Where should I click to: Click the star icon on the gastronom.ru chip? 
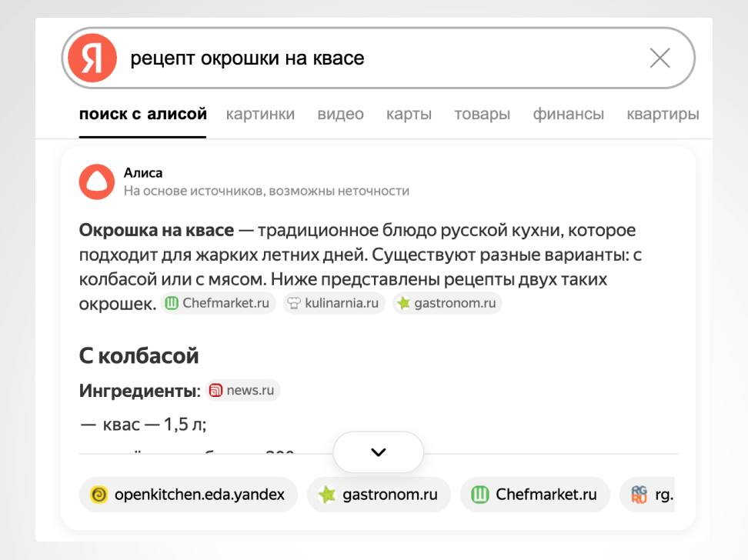[x=402, y=303]
